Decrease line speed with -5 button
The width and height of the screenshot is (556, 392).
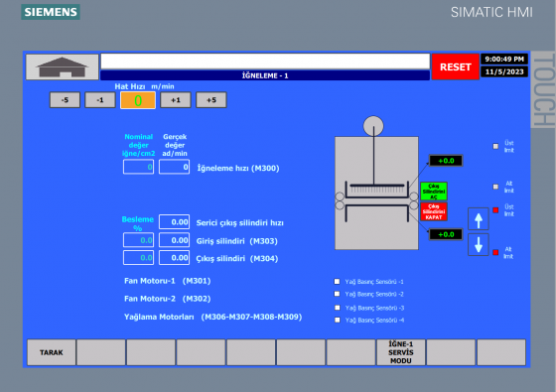[65, 100]
